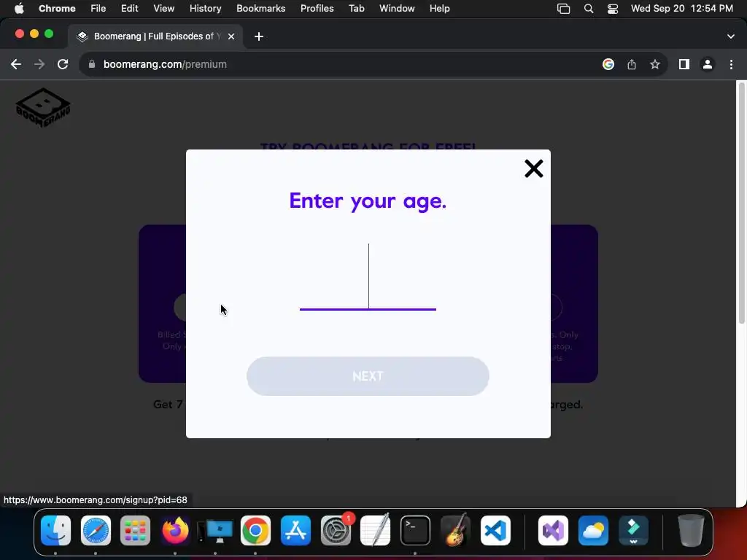Open the History menu
This screenshot has width=747, height=560.
(x=205, y=9)
